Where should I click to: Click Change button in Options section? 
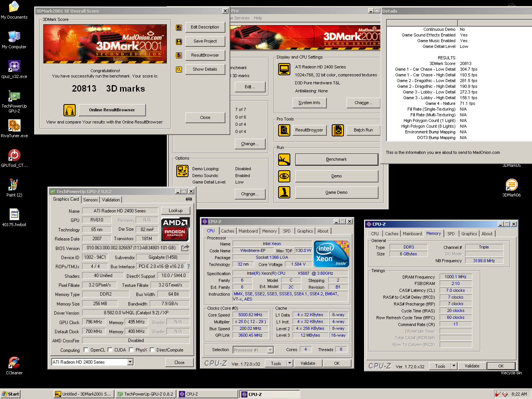click(x=250, y=194)
